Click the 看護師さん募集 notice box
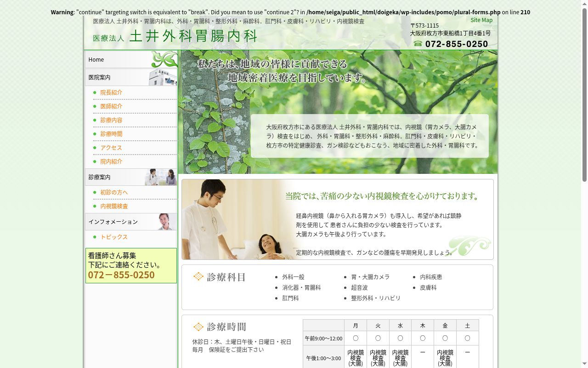 pyautogui.click(x=131, y=266)
